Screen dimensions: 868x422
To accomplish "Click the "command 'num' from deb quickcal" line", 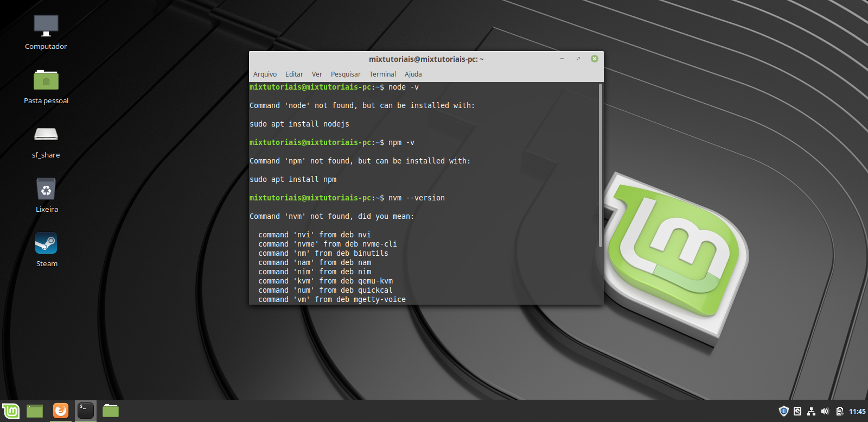I will pyautogui.click(x=325, y=290).
